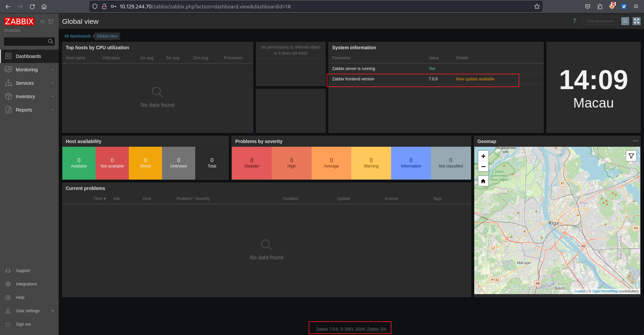Viewport: 644px width, 335px height.
Task: Expand the Services chevron arrow
Action: (x=53, y=83)
